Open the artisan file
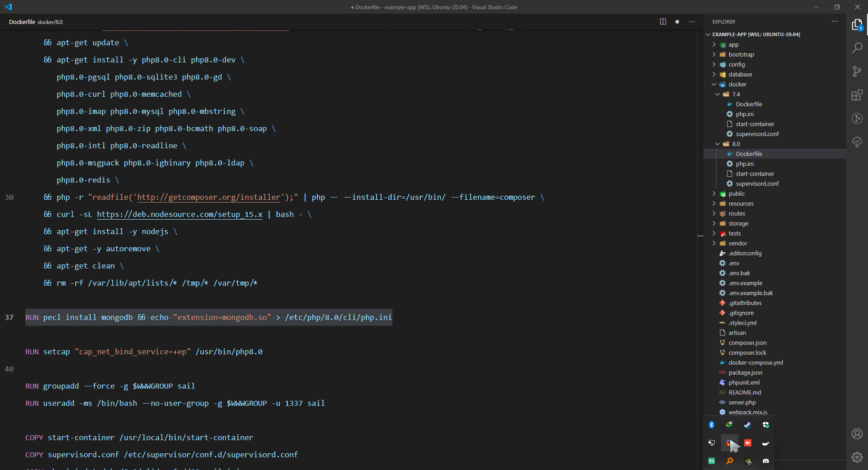868x470 pixels. [737, 333]
